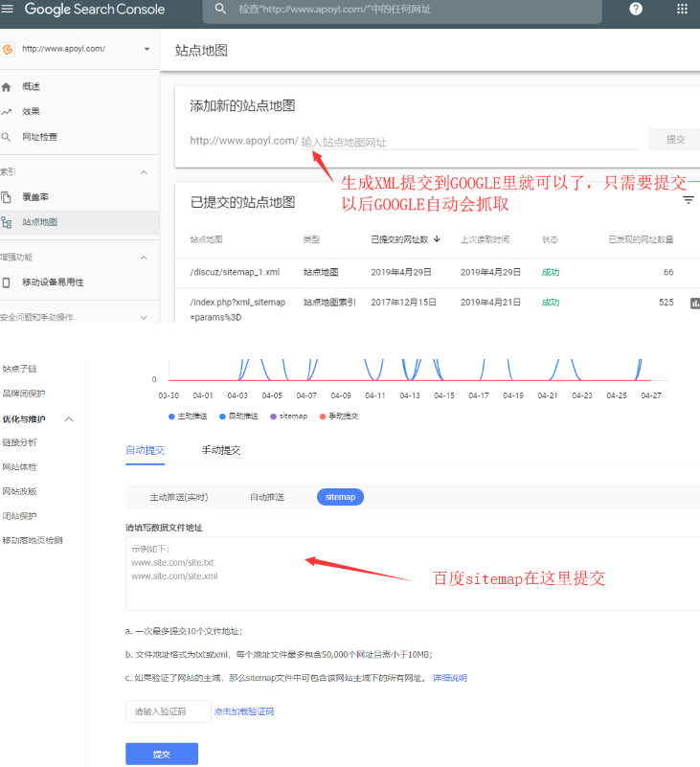Select the 主动推送(实时) sub-tab

click(x=178, y=498)
